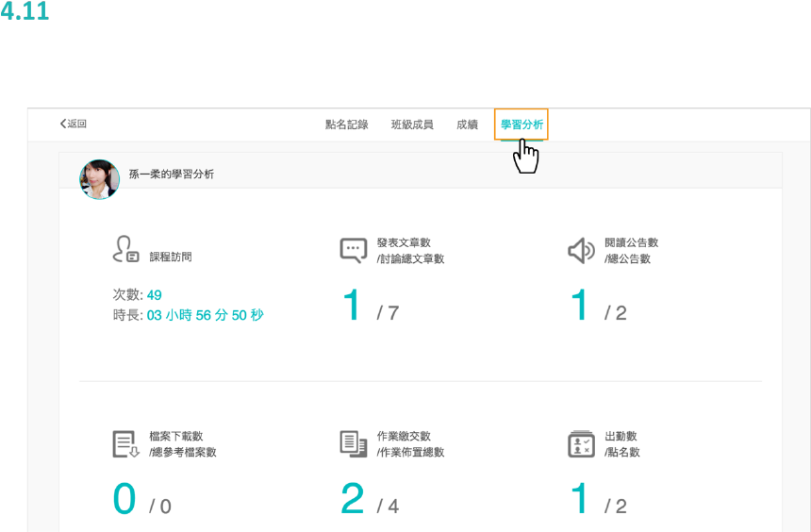Screen dimensions: 811x532
Task: Click the 發表文章數 label
Action: point(404,242)
